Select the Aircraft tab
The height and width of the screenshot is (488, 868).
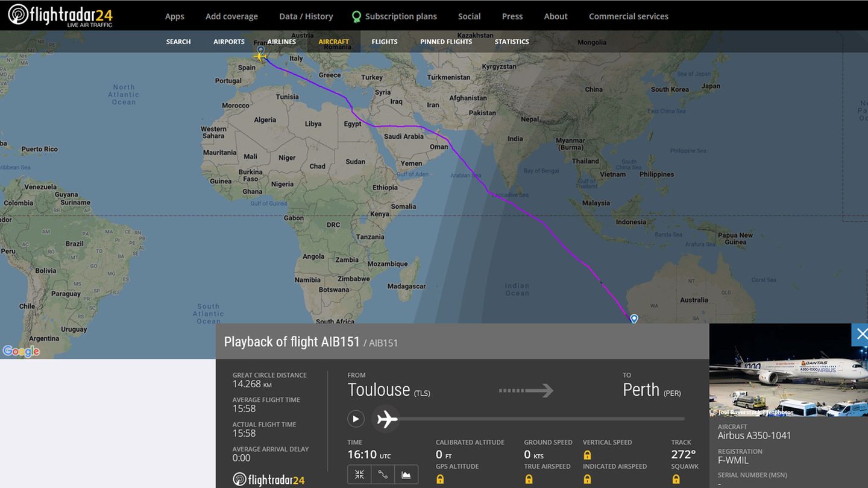pyautogui.click(x=334, y=42)
